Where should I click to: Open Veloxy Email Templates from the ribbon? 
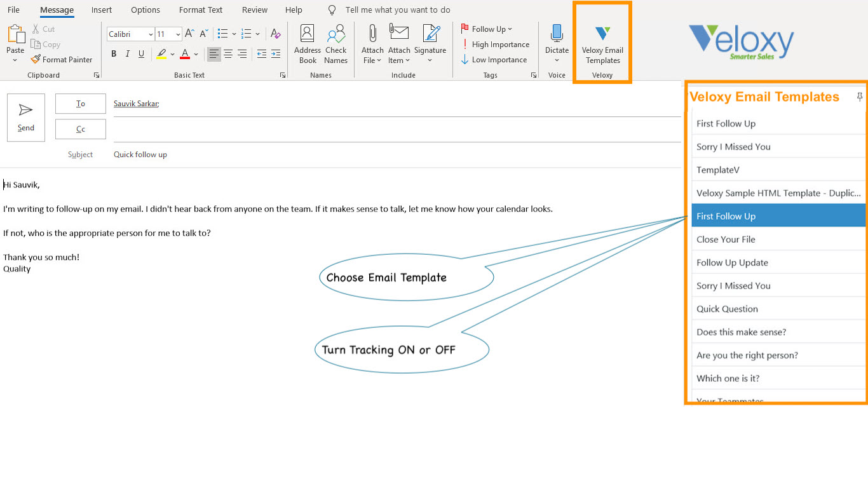click(x=602, y=45)
